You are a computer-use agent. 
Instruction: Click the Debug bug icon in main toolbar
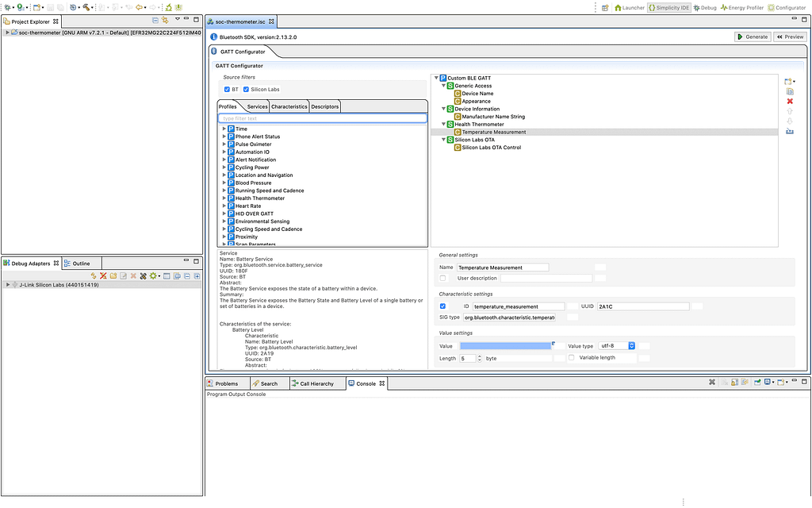tap(7, 7)
